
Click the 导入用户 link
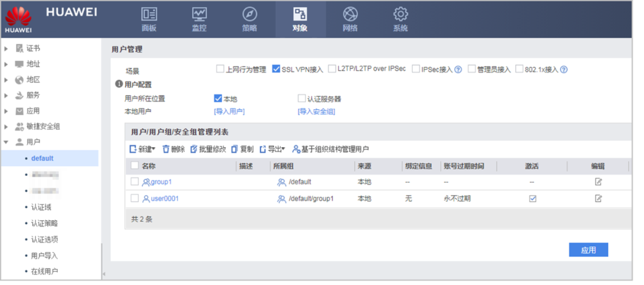[229, 111]
